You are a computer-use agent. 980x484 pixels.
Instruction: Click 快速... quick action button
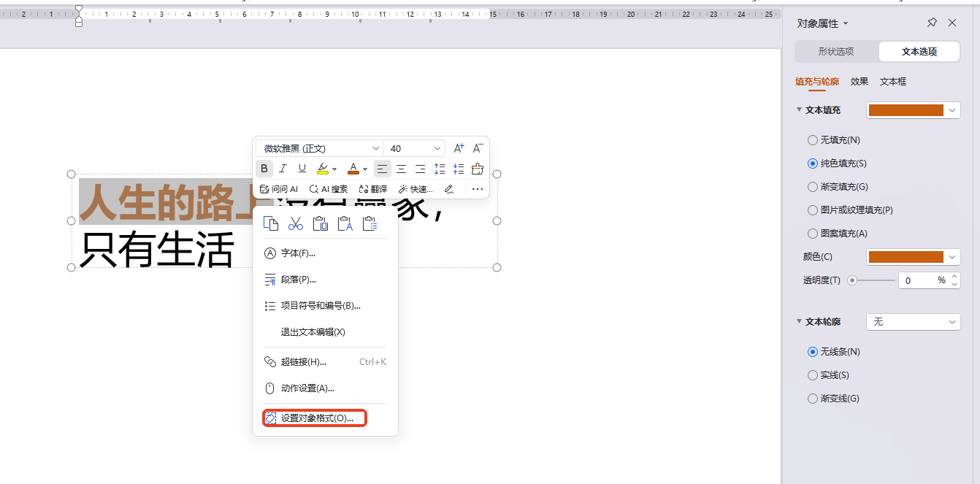point(416,189)
